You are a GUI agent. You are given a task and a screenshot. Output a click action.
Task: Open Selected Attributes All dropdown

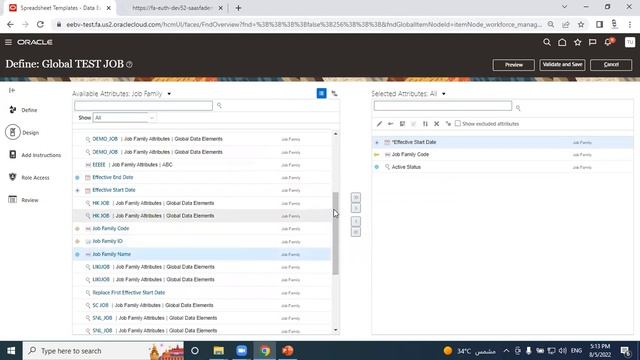pyautogui.click(x=444, y=94)
